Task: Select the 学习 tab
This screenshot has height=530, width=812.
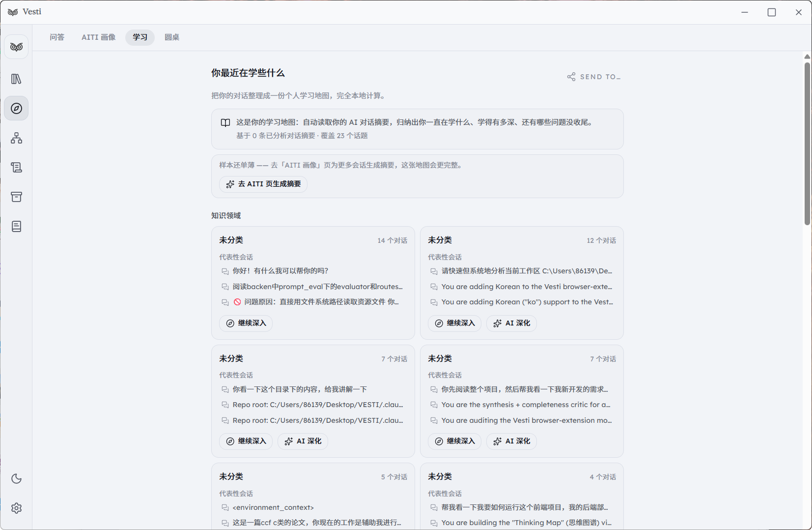Action: tap(140, 37)
